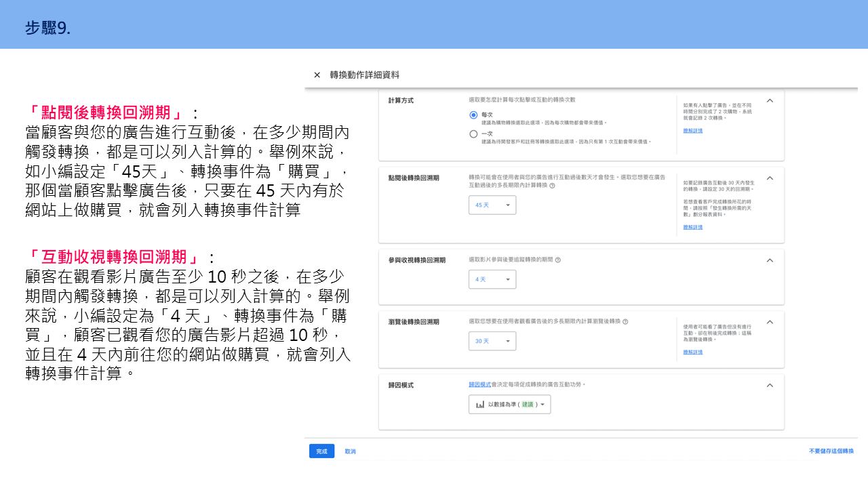Screen dimensions: 868x488
Task: Collapse the 瀏覽後轉換回溯期 section chevron
Action: tap(770, 322)
